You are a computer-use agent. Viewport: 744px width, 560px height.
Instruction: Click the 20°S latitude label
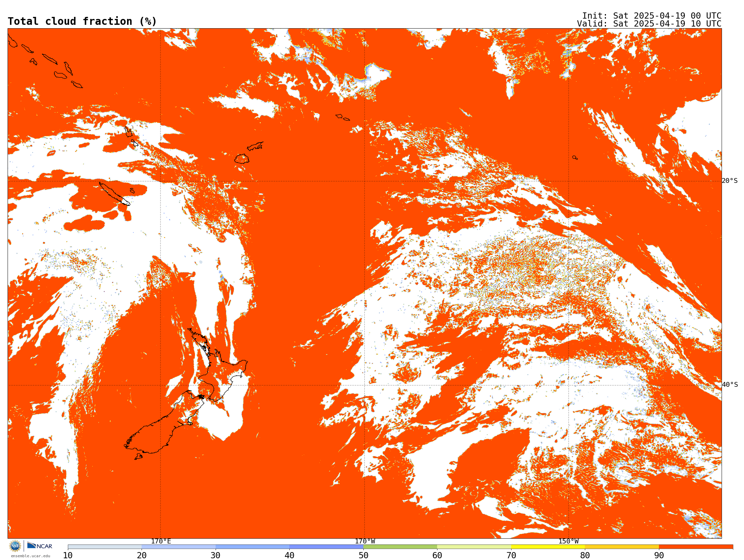pyautogui.click(x=730, y=181)
